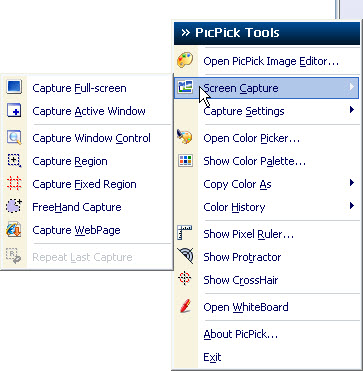Select Copy Color As item
363x371 pixels.
266,184
